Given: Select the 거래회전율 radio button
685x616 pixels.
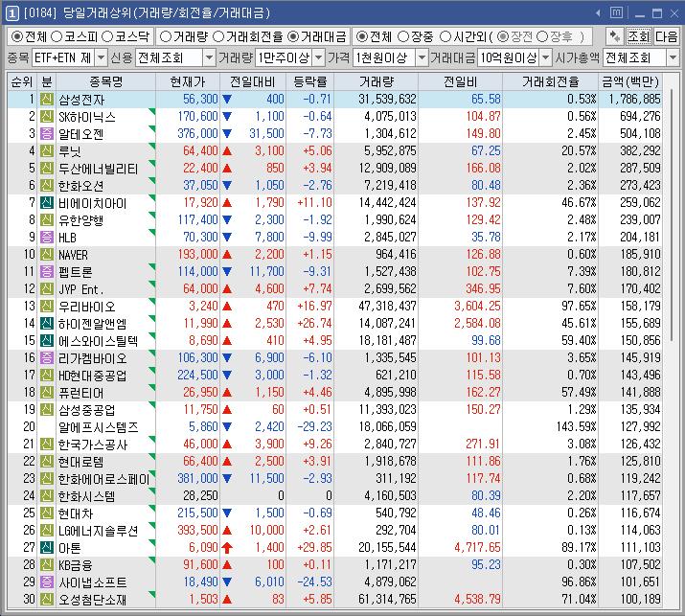Looking at the screenshot, I should pyautogui.click(x=218, y=36).
